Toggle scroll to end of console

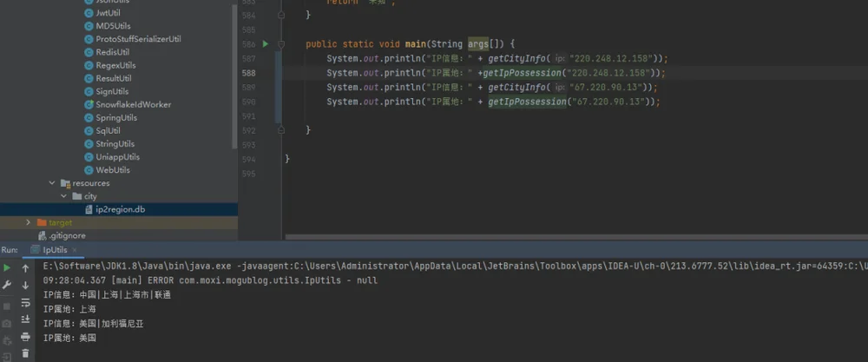click(x=25, y=319)
